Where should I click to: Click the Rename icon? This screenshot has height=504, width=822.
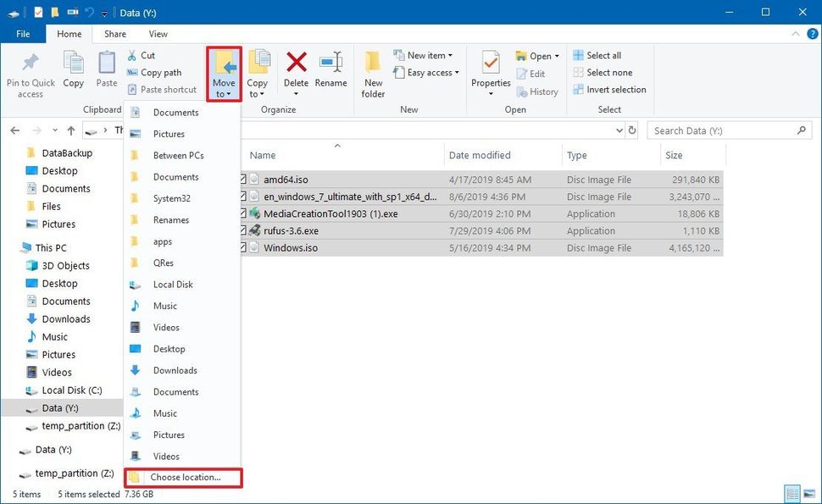[330, 72]
